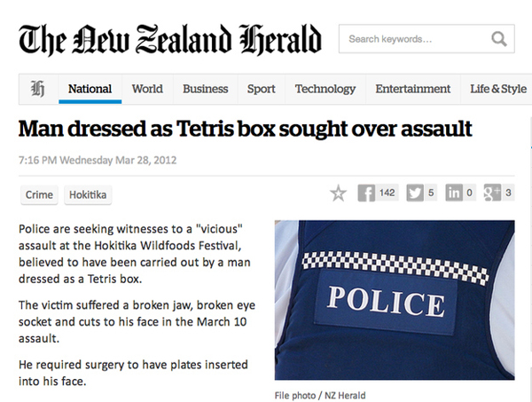Switch to the Technology tab
Screen dimensions: 532x402
[x=325, y=89]
